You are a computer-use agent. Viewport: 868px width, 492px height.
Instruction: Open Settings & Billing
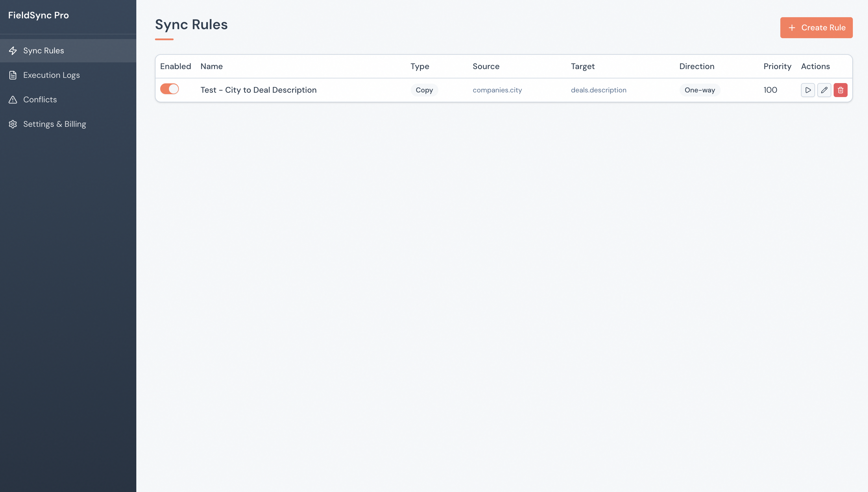(55, 124)
